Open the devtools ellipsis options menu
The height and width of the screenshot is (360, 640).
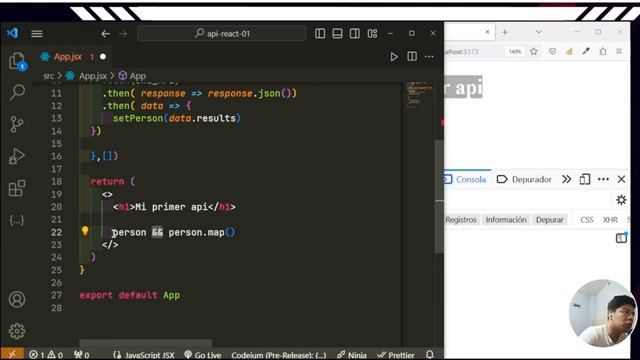point(603,179)
